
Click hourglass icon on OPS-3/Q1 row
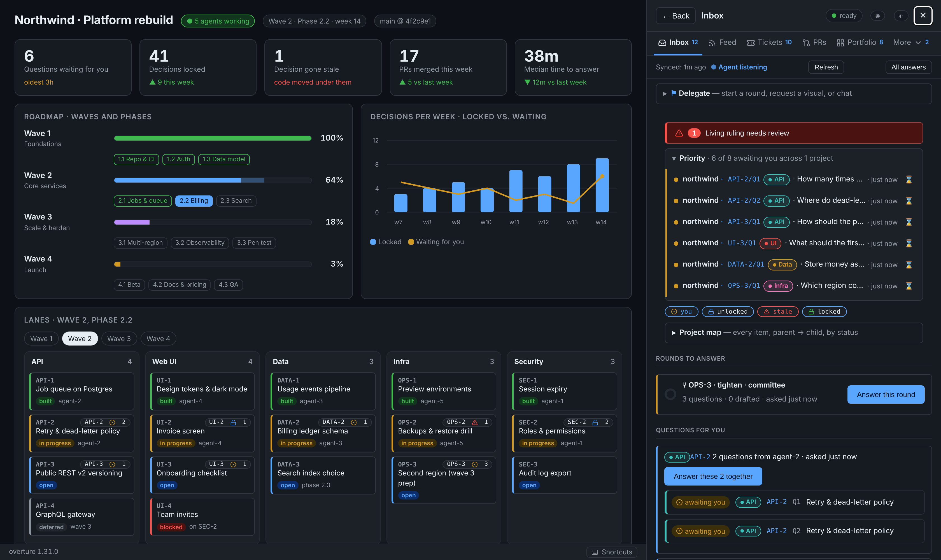pyautogui.click(x=909, y=286)
